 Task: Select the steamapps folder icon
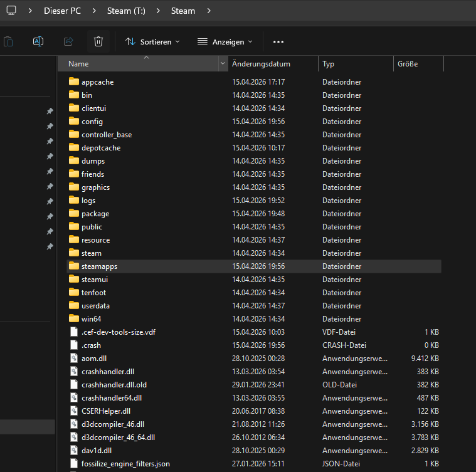pos(74,266)
